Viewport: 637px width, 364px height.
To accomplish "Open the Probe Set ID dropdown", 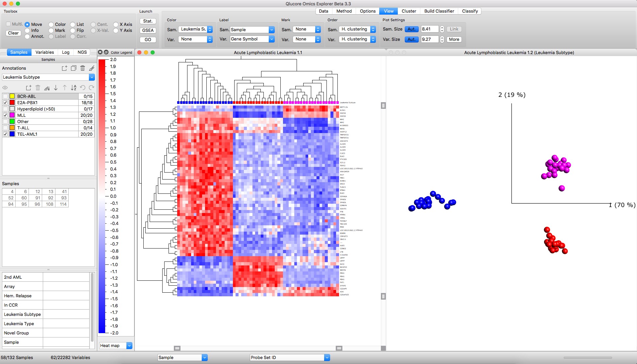I will pos(327,357).
